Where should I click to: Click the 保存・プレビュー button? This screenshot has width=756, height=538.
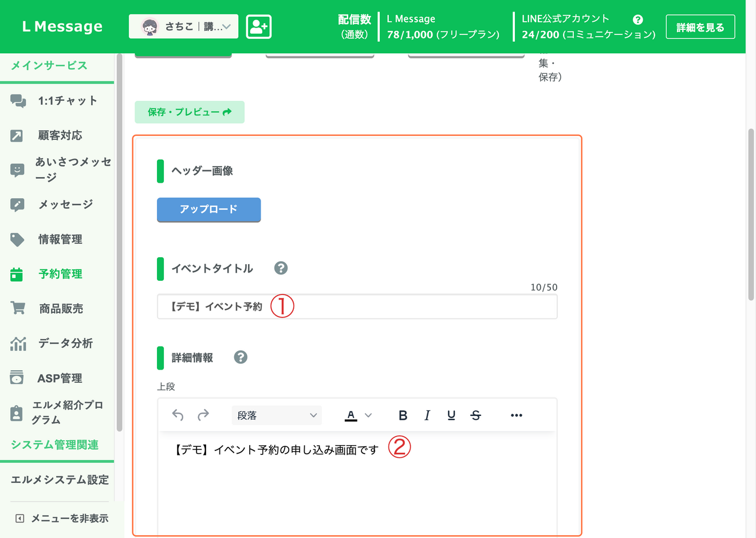click(x=190, y=112)
